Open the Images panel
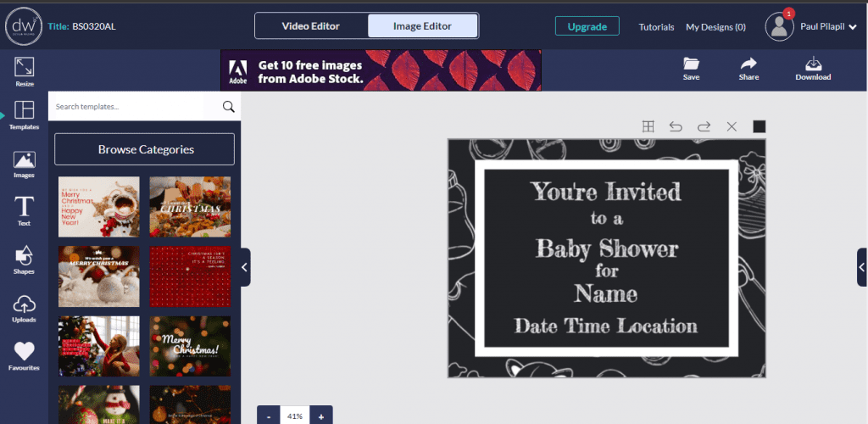 pyautogui.click(x=24, y=162)
